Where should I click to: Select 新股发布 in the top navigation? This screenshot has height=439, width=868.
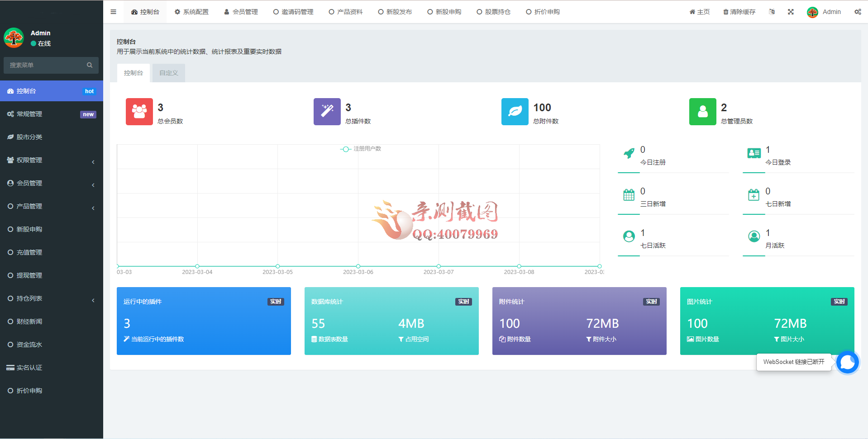tap(395, 12)
